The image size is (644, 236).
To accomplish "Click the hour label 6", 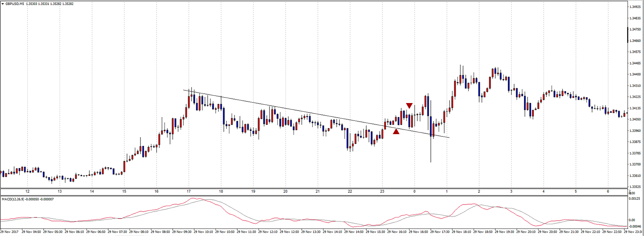I will pyautogui.click(x=608, y=192).
